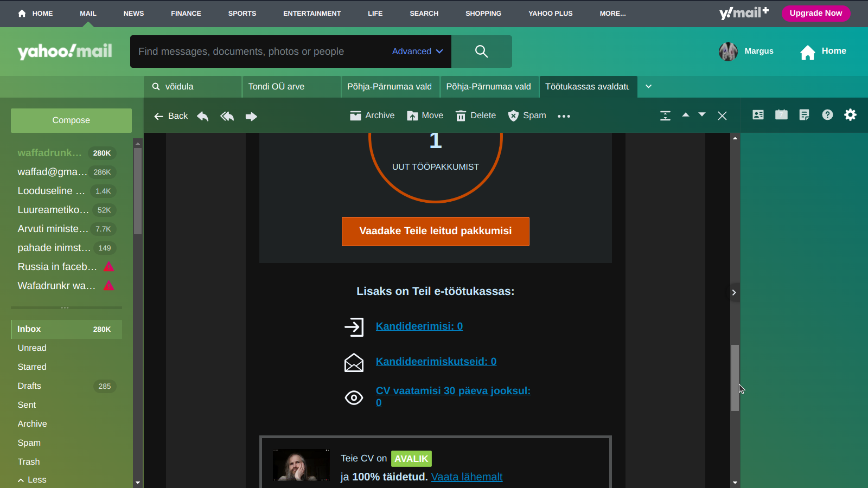The image size is (868, 488).
Task: Click the Kandideerimisi login arrow icon
Action: click(354, 327)
